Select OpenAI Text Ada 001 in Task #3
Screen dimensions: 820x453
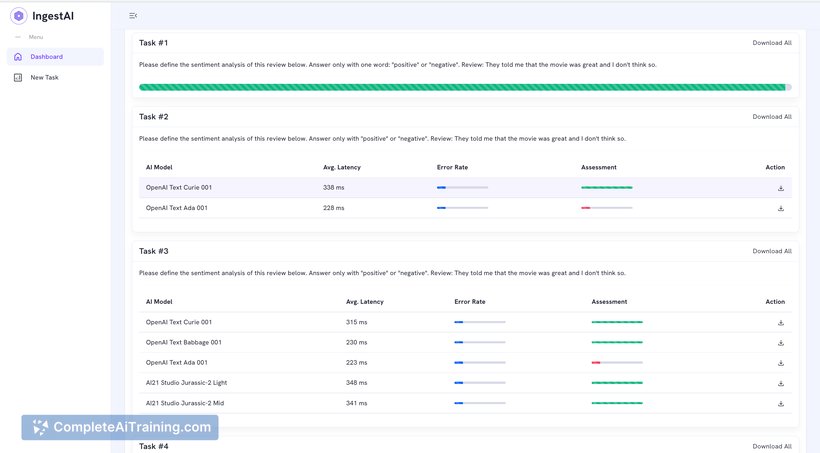point(177,363)
